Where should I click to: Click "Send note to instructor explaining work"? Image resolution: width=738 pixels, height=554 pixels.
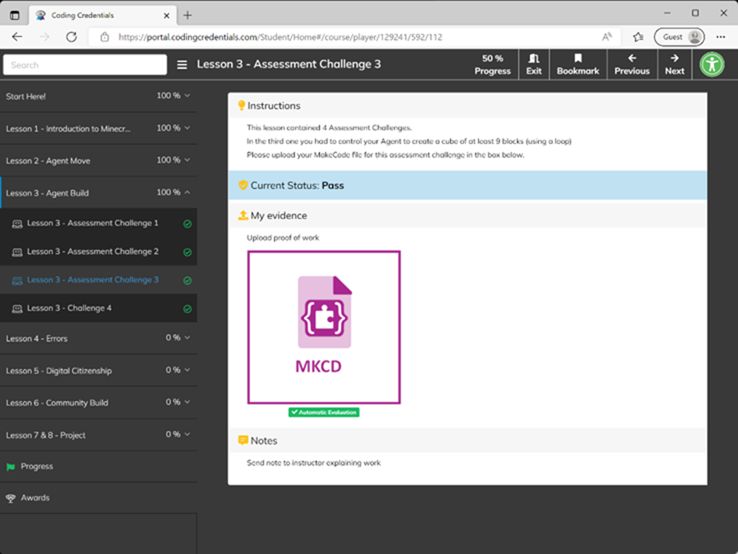(313, 463)
